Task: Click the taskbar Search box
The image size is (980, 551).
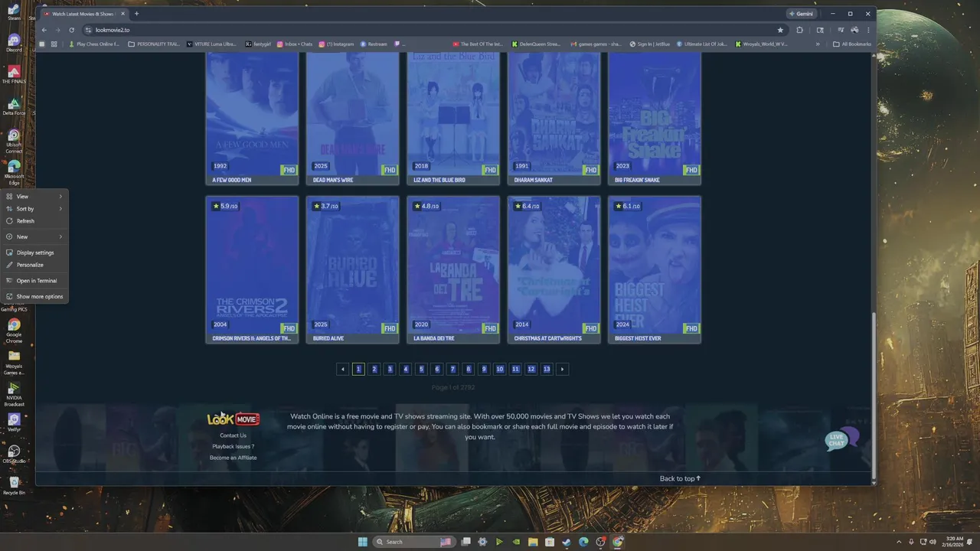Action: click(413, 542)
